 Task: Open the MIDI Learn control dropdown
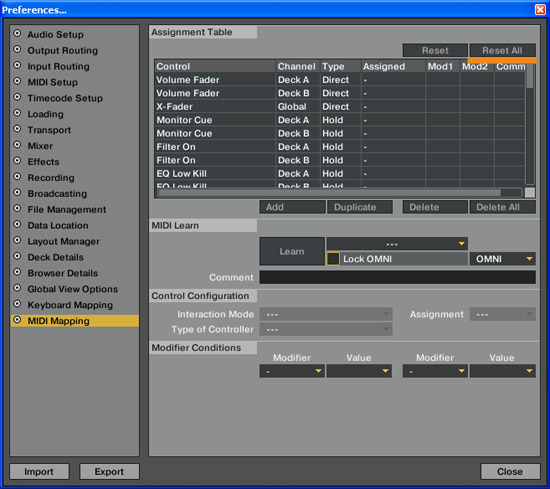tap(397, 243)
